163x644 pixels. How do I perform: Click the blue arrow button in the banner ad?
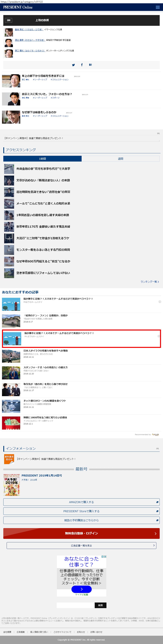click(82, 589)
